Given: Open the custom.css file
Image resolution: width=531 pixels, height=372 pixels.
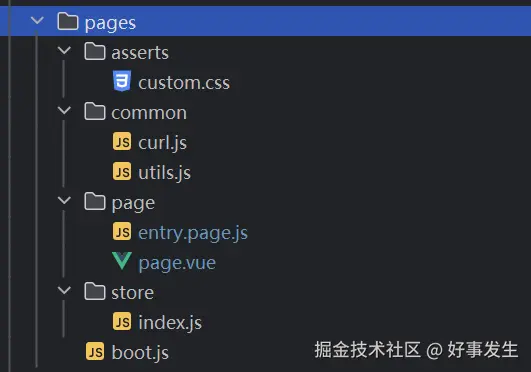Looking at the screenshot, I should [184, 83].
